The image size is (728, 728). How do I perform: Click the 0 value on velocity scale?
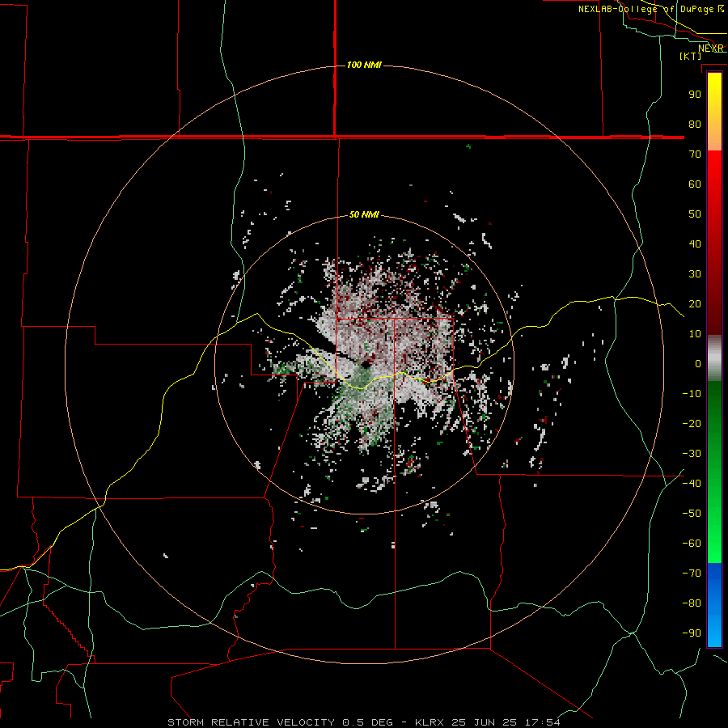[x=698, y=363]
